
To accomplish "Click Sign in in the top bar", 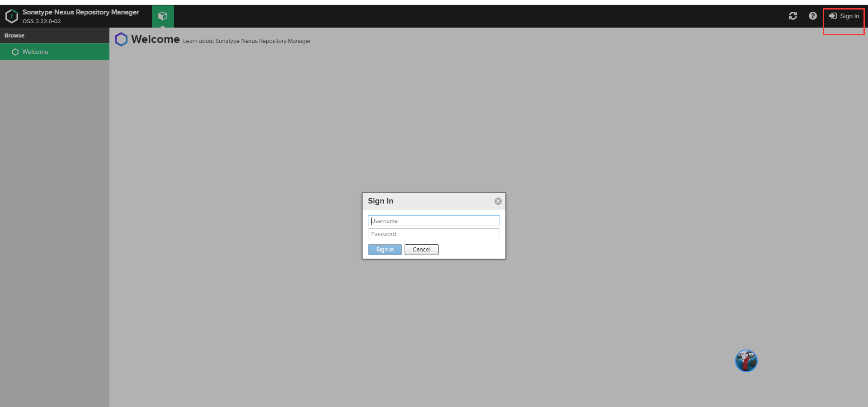I will [x=844, y=16].
